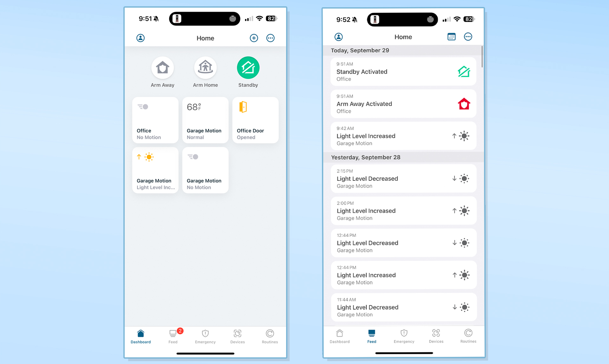Open overflow menu three-dot icon

coord(271,38)
